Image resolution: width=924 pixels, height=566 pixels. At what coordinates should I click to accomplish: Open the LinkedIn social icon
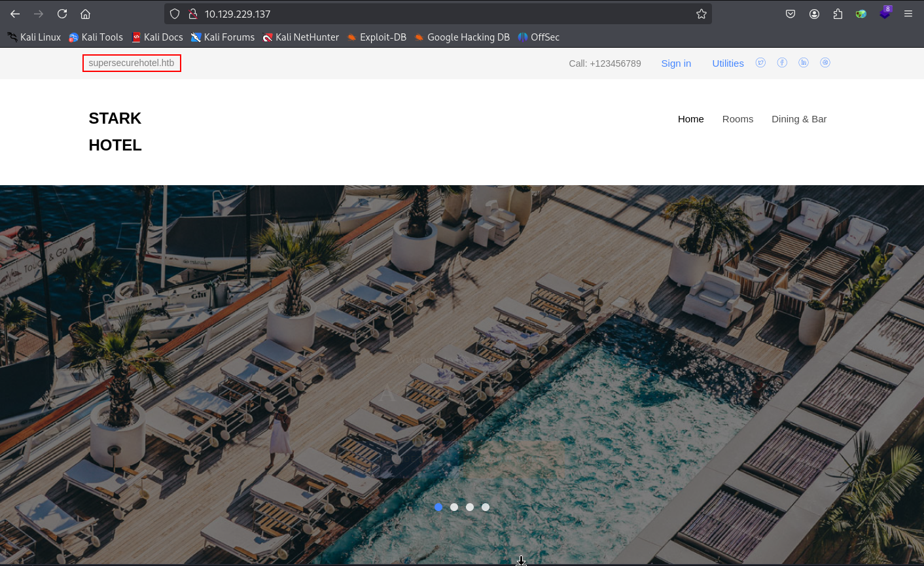point(804,63)
